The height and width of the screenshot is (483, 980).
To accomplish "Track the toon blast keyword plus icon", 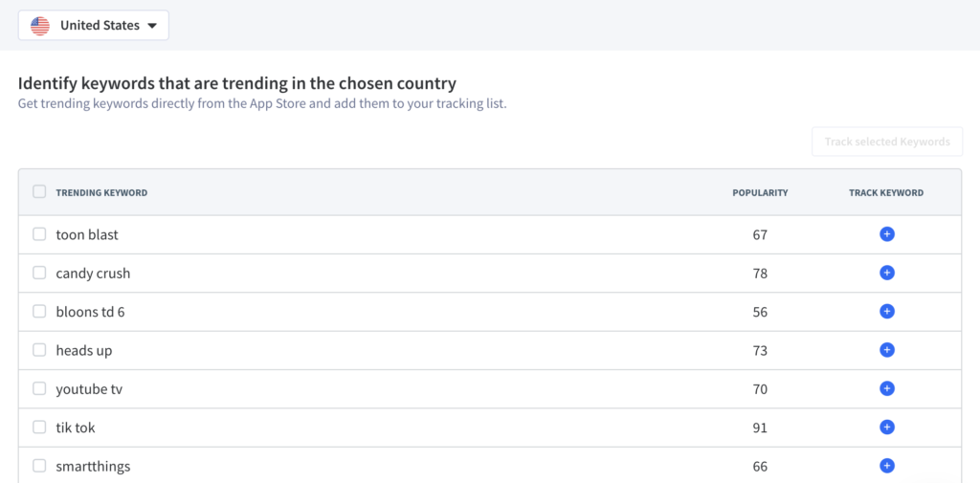I will tap(887, 234).
